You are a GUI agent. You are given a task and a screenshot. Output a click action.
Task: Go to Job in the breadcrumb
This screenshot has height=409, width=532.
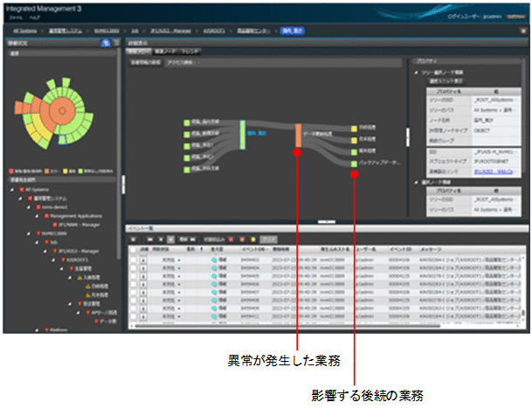[135, 31]
